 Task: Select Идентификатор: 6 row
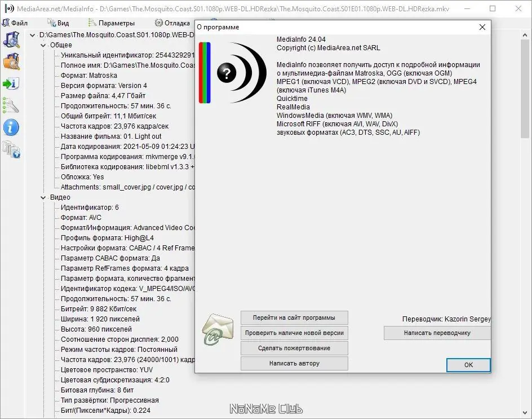coord(90,208)
